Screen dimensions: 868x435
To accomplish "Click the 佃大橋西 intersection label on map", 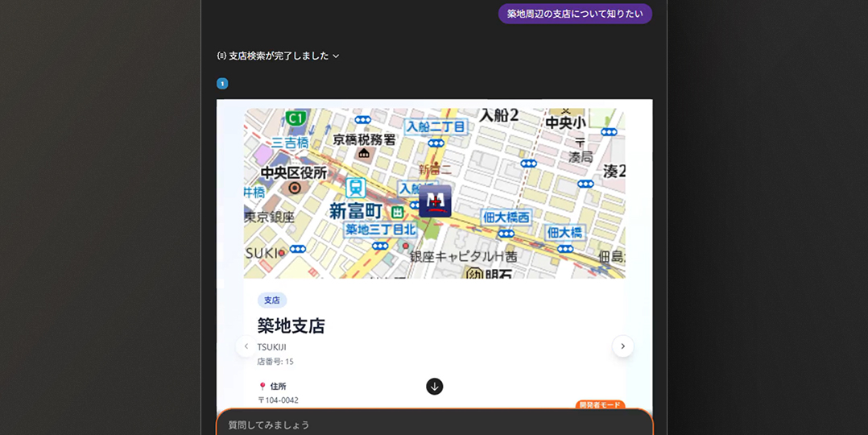I will point(506,217).
